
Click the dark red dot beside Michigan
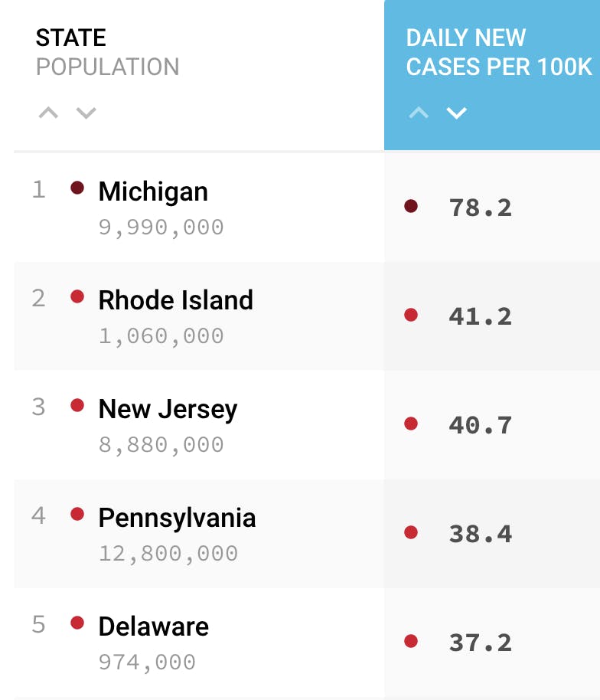(77, 188)
